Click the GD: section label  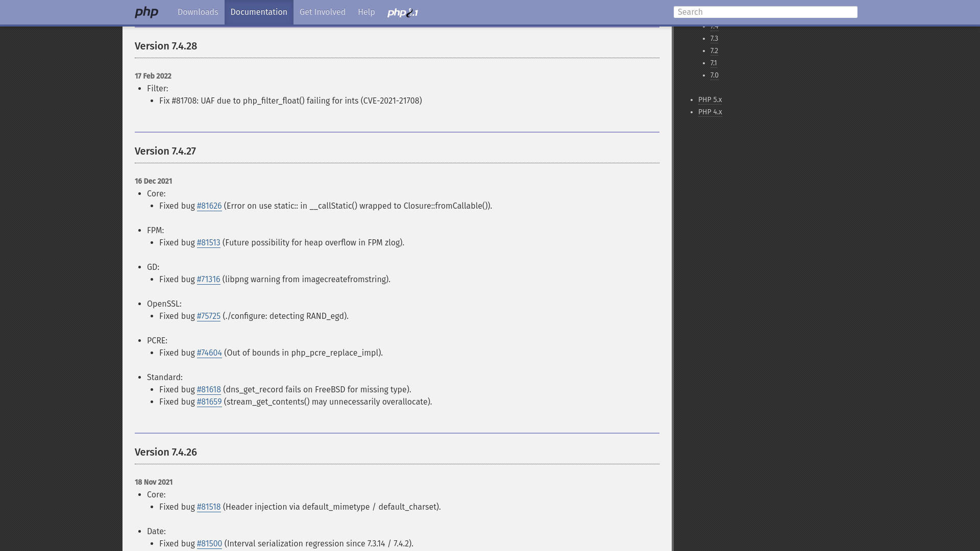(153, 267)
